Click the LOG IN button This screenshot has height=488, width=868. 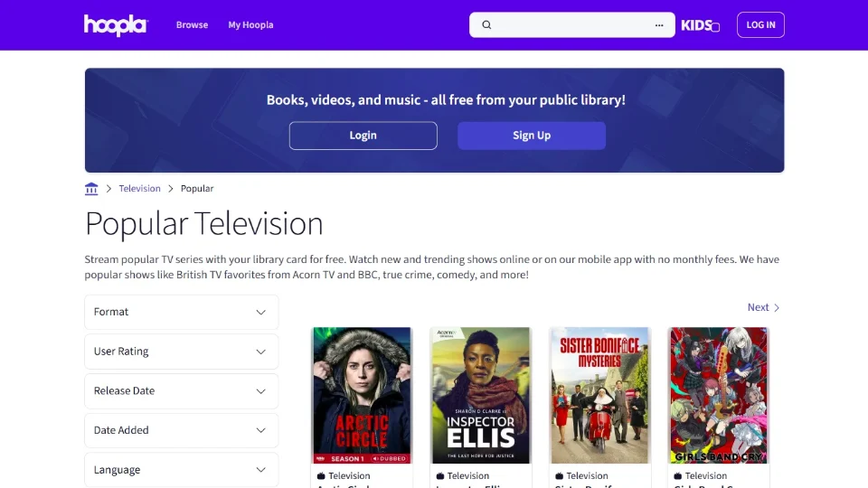tap(760, 25)
